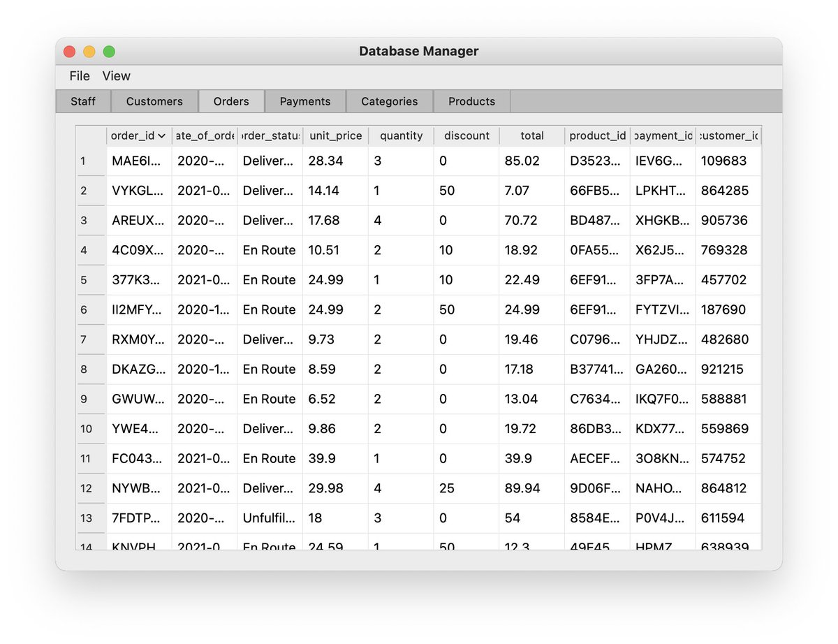Select order_id cell 7FDTP...
Screen dimensions: 838x644
(139, 518)
